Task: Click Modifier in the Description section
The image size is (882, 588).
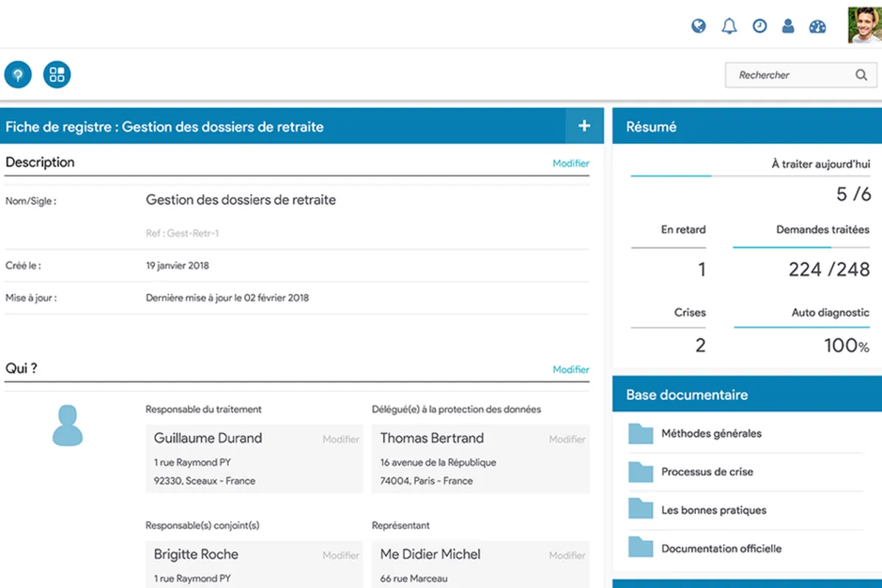Action: [571, 163]
